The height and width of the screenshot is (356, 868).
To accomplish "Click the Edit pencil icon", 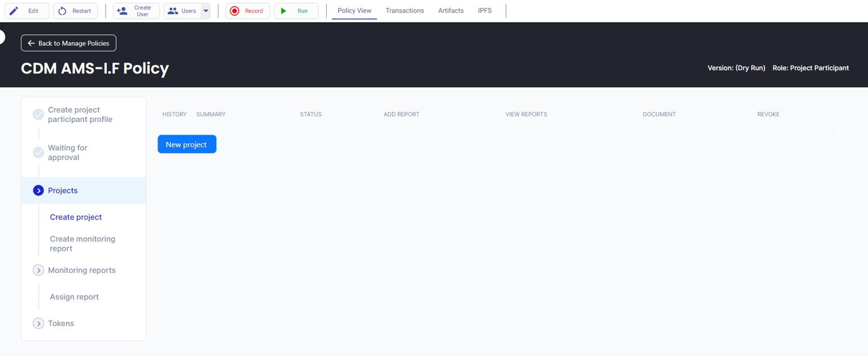I will (14, 11).
